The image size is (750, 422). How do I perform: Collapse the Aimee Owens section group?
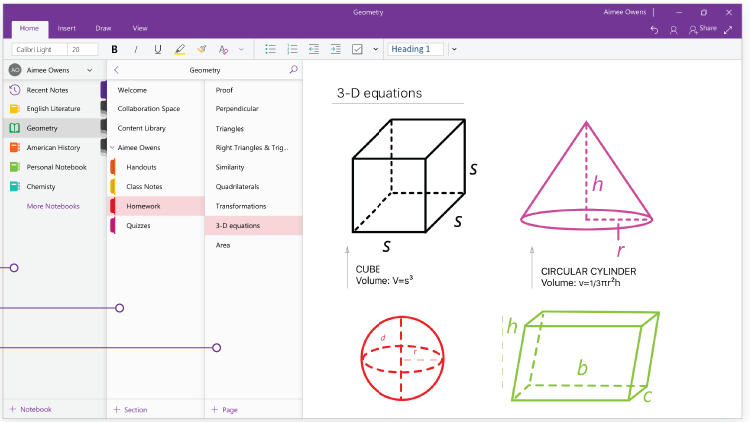pyautogui.click(x=112, y=148)
